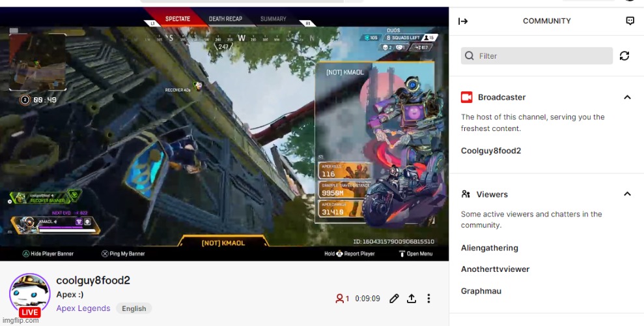Click the L1 tab navigation prompt
This screenshot has height=326, width=644.
pyautogui.click(x=152, y=24)
